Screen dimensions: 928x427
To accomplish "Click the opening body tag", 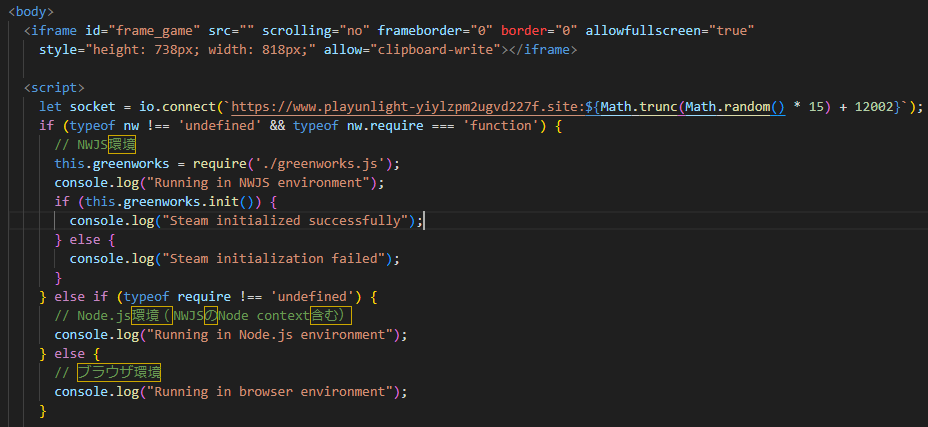I will (x=31, y=11).
